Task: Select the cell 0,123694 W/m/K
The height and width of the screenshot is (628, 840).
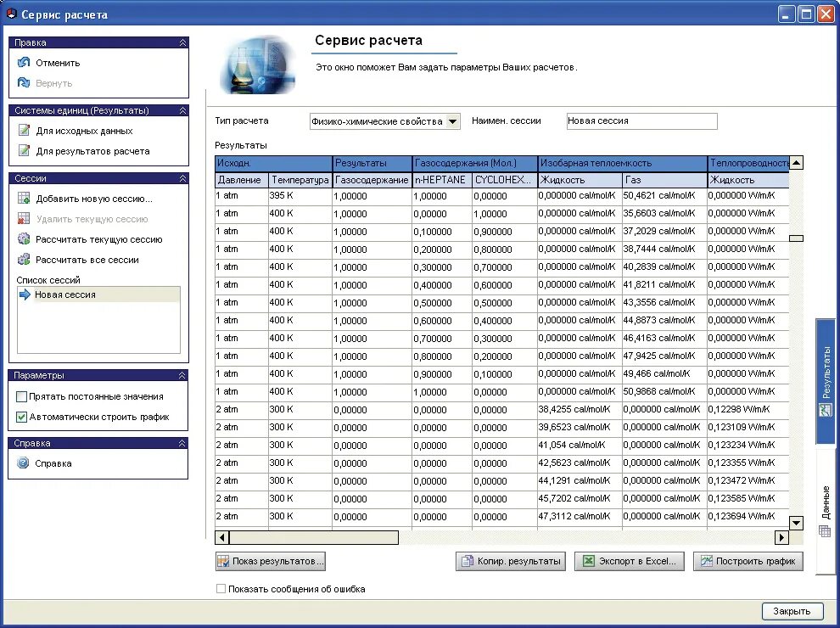Action: [748, 516]
